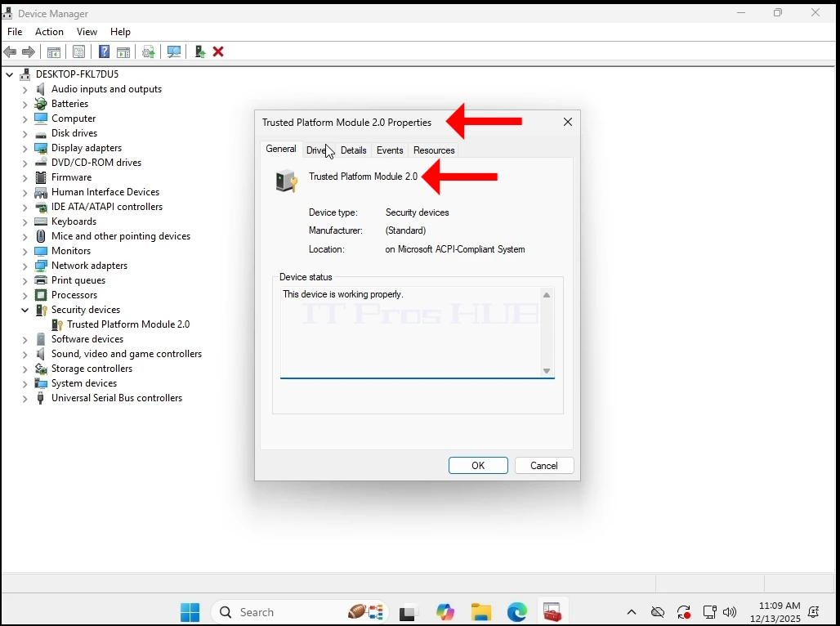Open the File menu
The width and height of the screenshot is (840, 626).
click(x=15, y=32)
